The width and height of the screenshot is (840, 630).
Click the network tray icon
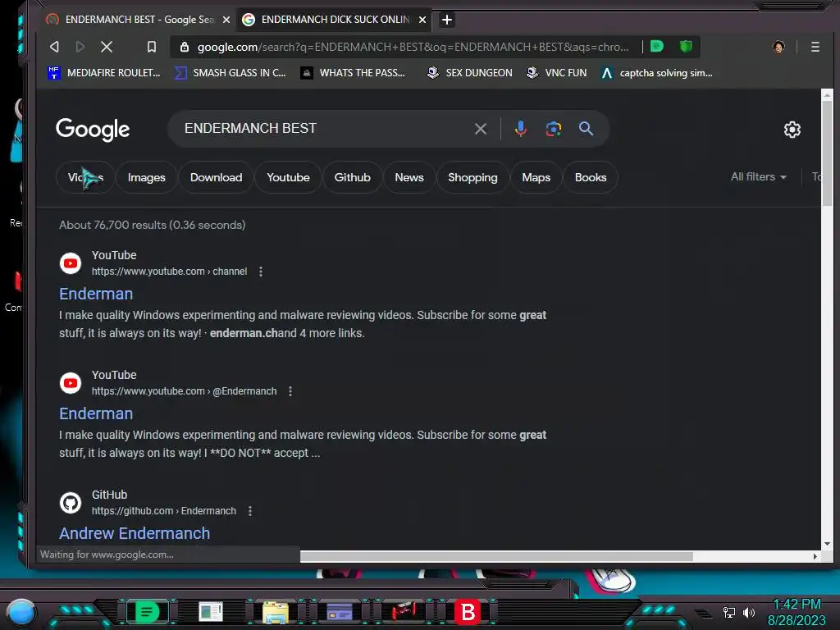(728, 612)
